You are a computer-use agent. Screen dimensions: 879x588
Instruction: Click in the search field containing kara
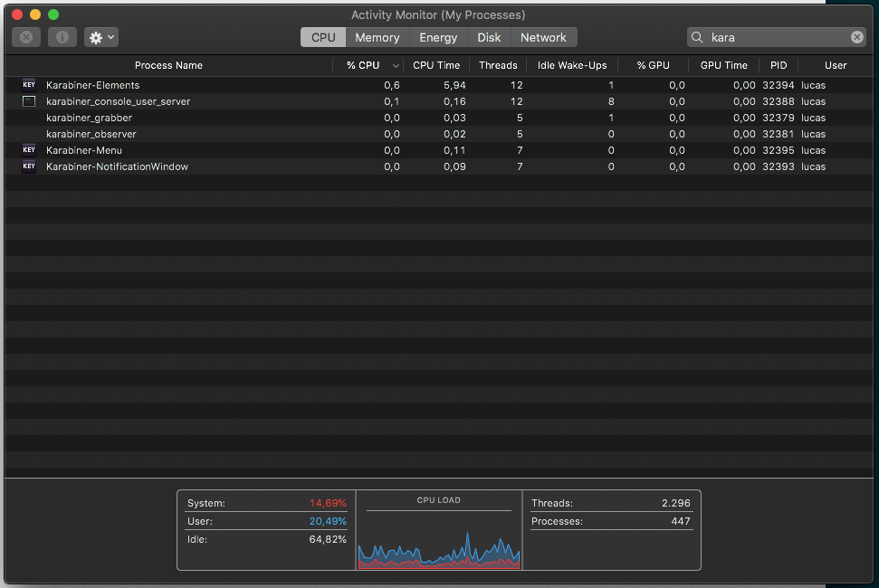coord(777,37)
